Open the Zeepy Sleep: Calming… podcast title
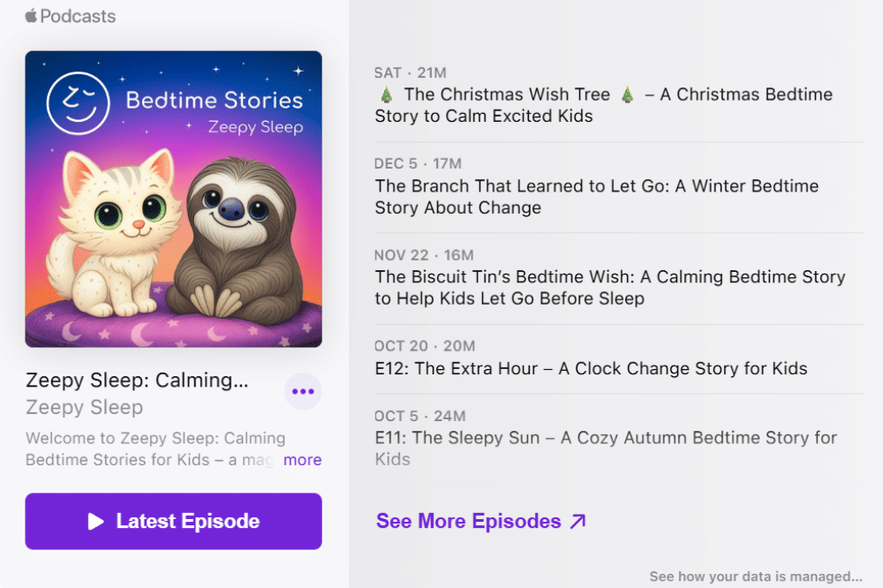The width and height of the screenshot is (883, 588). tap(137, 381)
